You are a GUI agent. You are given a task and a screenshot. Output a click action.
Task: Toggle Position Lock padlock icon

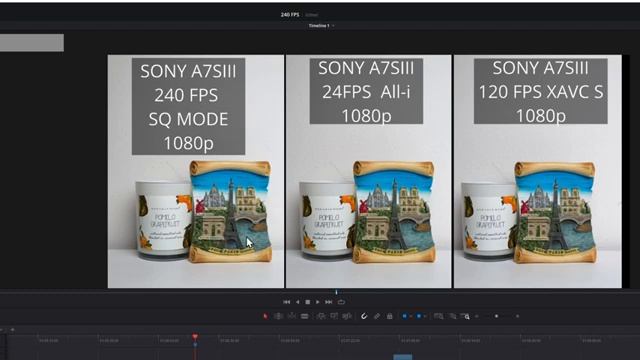tap(389, 316)
